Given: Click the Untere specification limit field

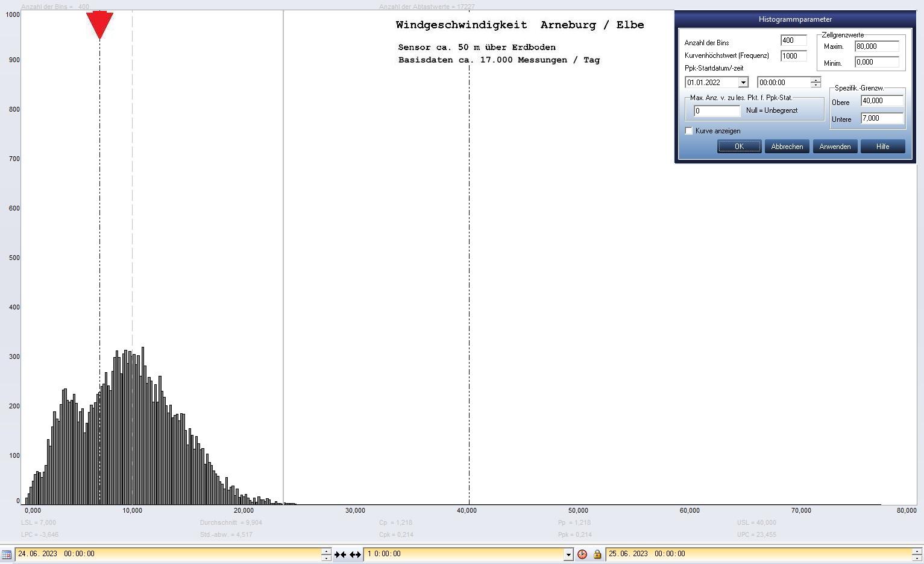Looking at the screenshot, I should point(882,118).
